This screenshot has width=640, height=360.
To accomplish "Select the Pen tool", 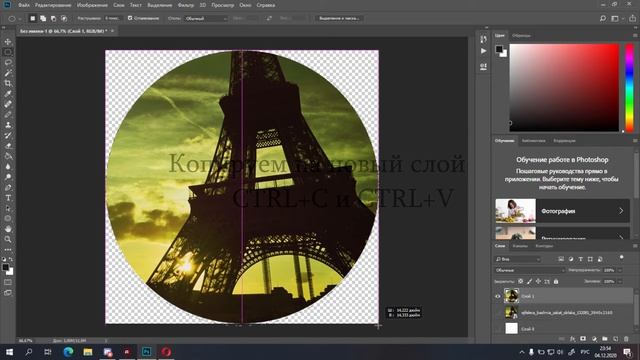I will [8, 188].
